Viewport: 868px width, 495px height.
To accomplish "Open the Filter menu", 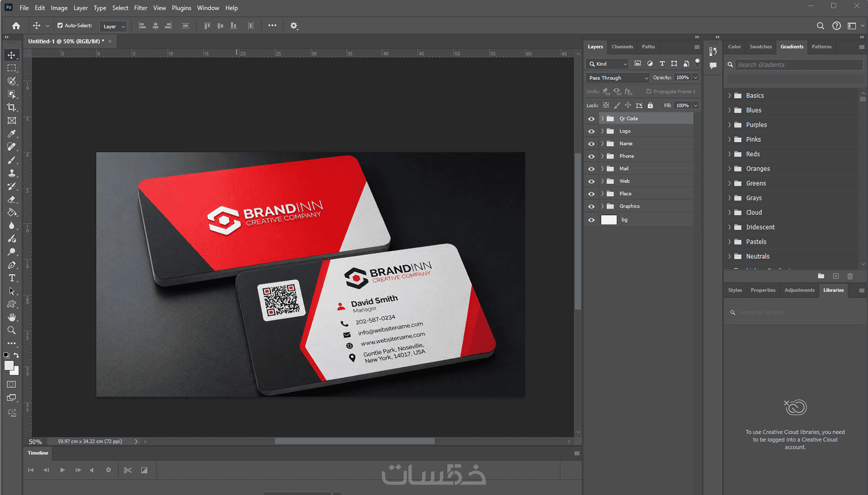I will point(140,8).
